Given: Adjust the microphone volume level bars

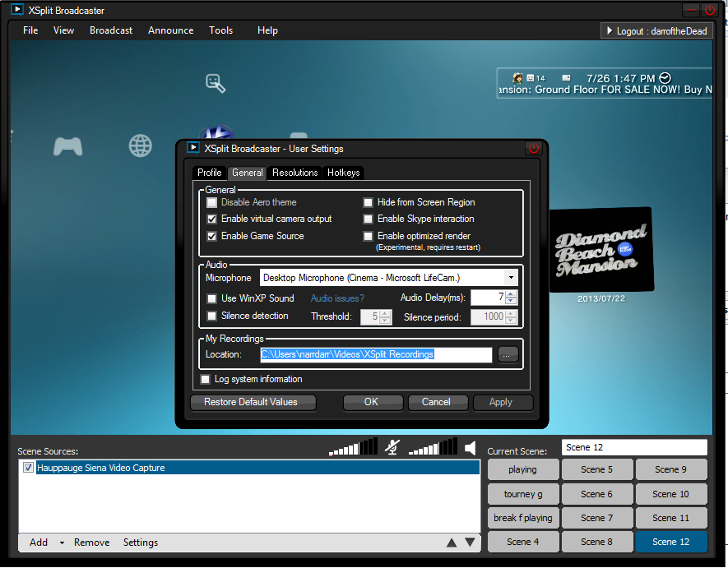Looking at the screenshot, I should [353, 447].
